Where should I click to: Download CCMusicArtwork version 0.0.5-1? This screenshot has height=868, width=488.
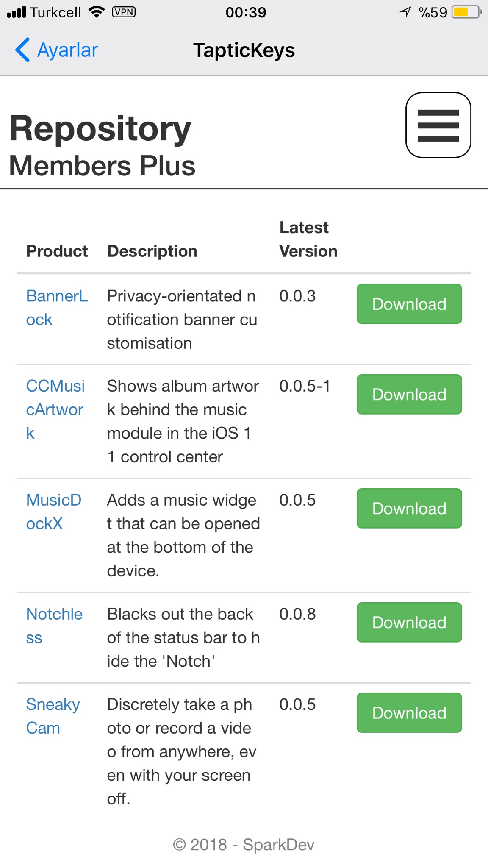(409, 394)
